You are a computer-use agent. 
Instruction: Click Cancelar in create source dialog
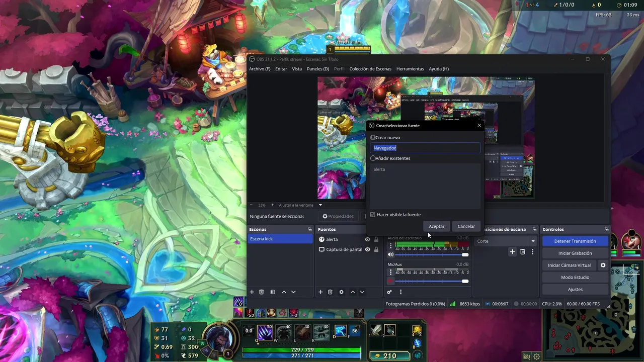coord(466,226)
